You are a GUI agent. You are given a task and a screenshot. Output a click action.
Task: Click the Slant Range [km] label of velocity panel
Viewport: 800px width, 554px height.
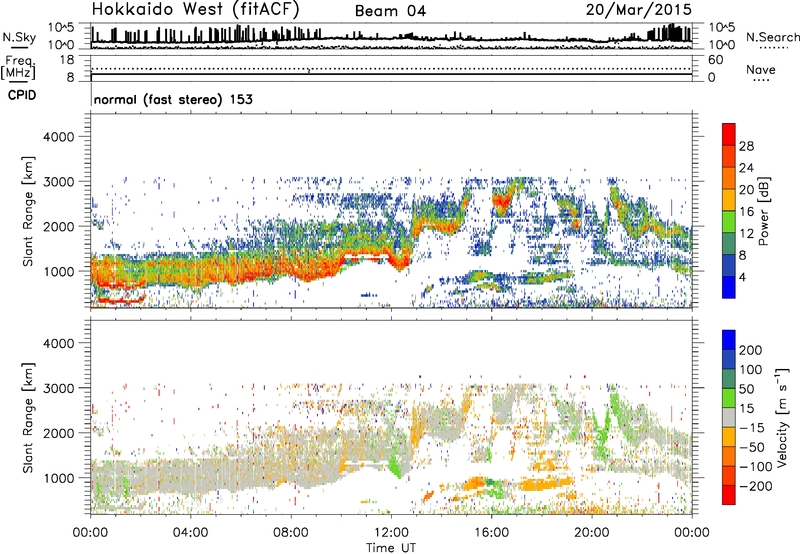tap(28, 417)
